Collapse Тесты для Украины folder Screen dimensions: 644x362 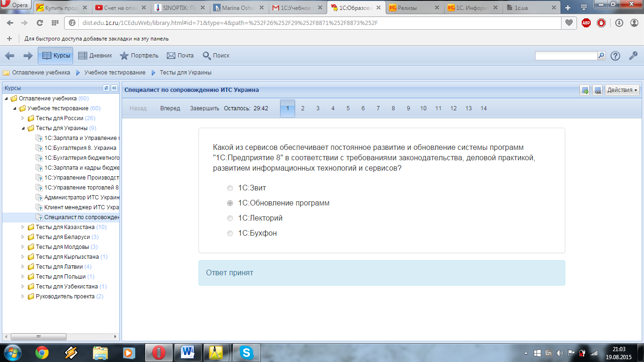24,128
